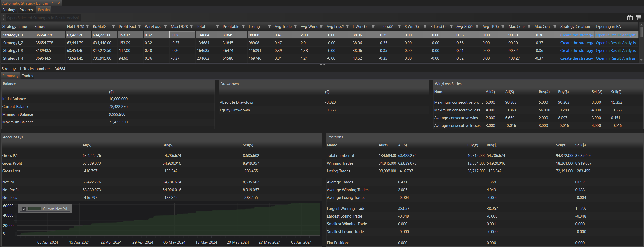
Task: Click the Profit Fact column filter icon
Action: pyautogui.click(x=139, y=27)
